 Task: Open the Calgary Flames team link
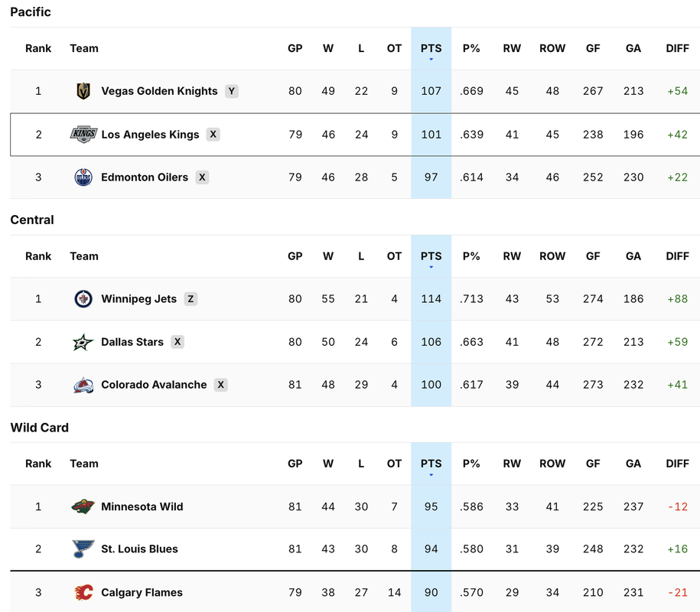click(x=142, y=592)
